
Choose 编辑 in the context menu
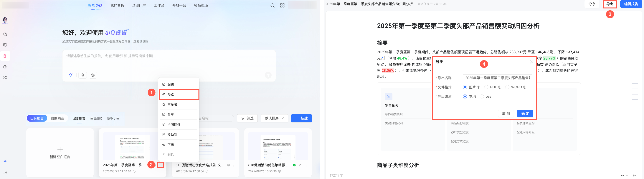click(179, 84)
